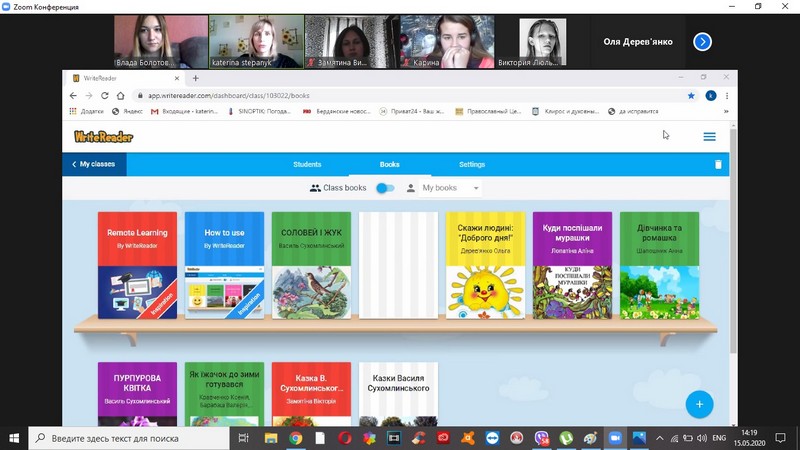Select katerina stepanyk's video tile

[256, 42]
